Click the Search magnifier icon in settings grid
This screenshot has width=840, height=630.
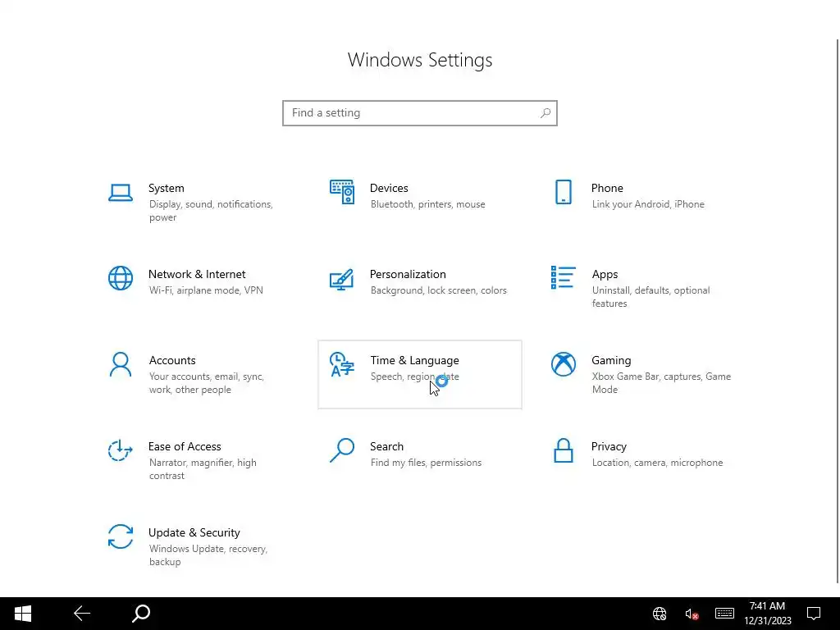tap(342, 450)
